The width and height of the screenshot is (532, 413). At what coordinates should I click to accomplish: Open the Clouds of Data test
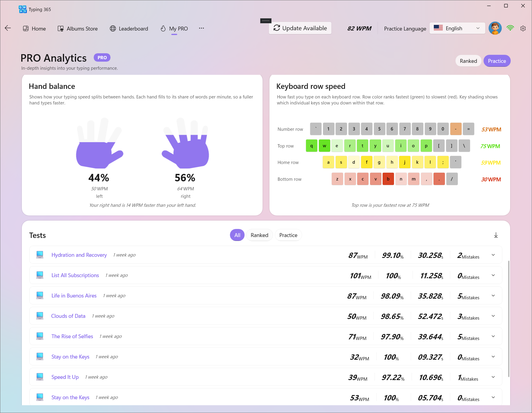click(x=68, y=316)
